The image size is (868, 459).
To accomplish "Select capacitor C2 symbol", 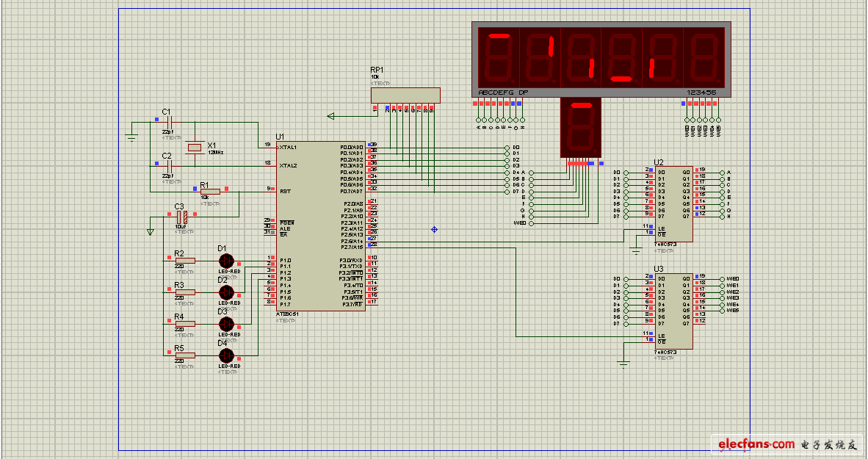I will 170,166.
